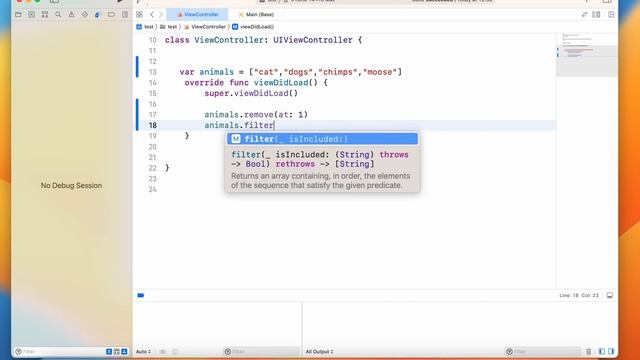Show only variables view pane button

click(602, 351)
